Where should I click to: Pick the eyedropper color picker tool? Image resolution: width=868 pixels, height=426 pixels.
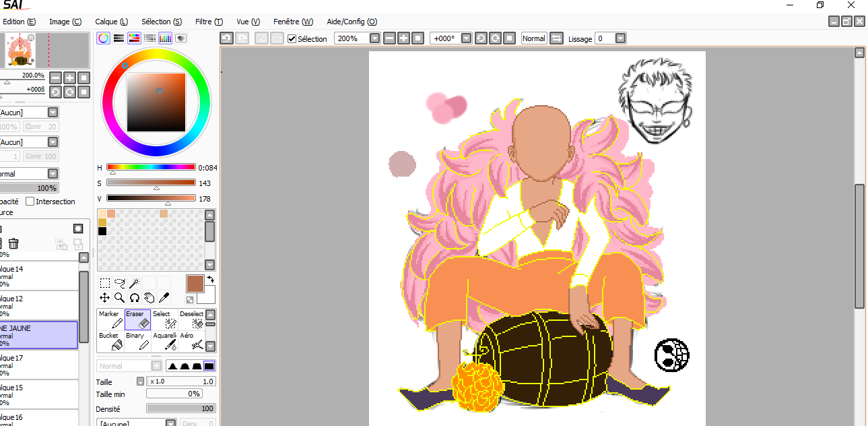point(164,297)
